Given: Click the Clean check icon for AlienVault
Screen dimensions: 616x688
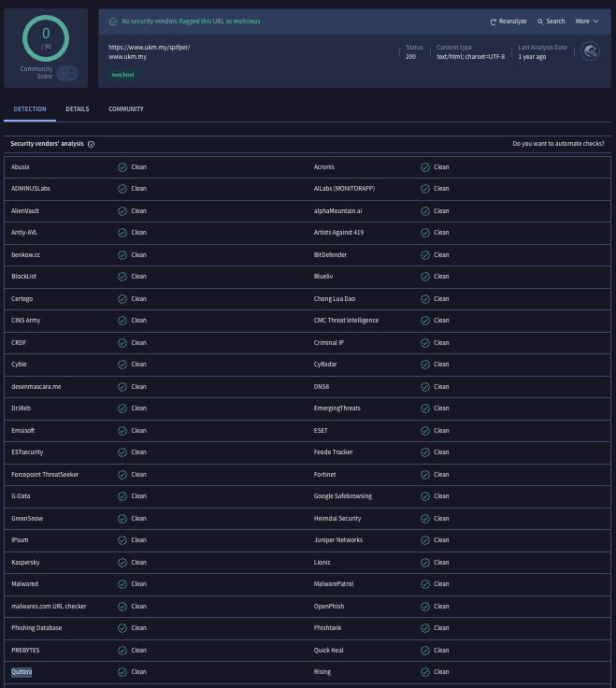Looking at the screenshot, I should coord(122,211).
